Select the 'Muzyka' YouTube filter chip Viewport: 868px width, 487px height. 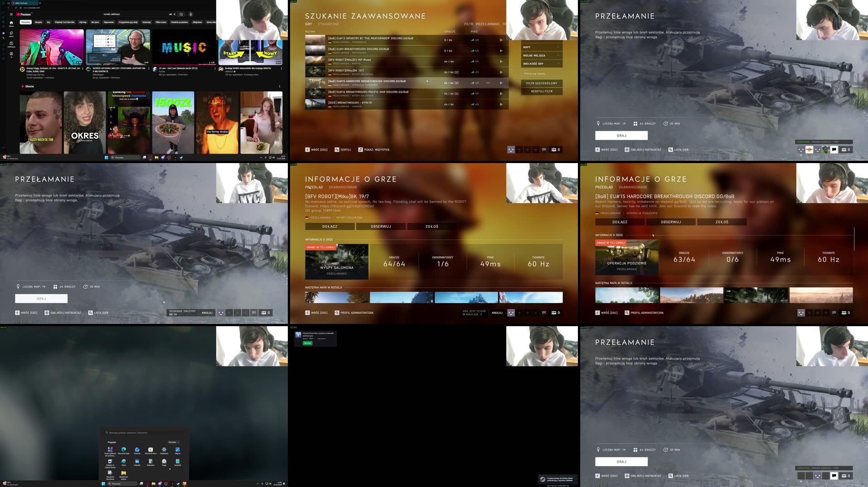tap(39, 22)
